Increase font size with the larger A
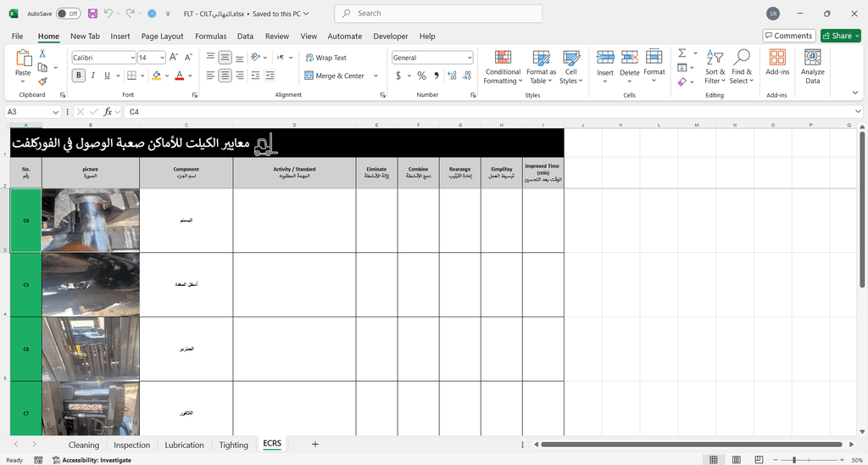Image resolution: width=868 pixels, height=465 pixels. point(174,57)
